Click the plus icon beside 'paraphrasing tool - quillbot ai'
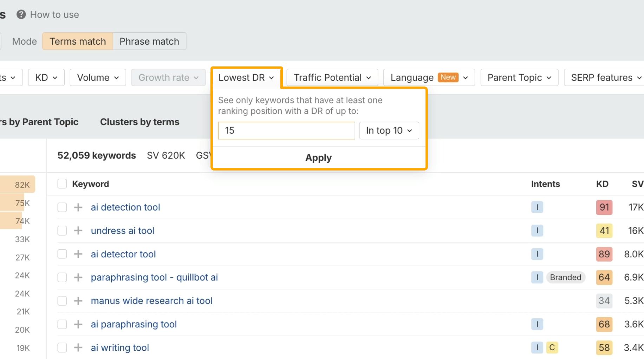The height and width of the screenshot is (359, 644). pyautogui.click(x=78, y=277)
